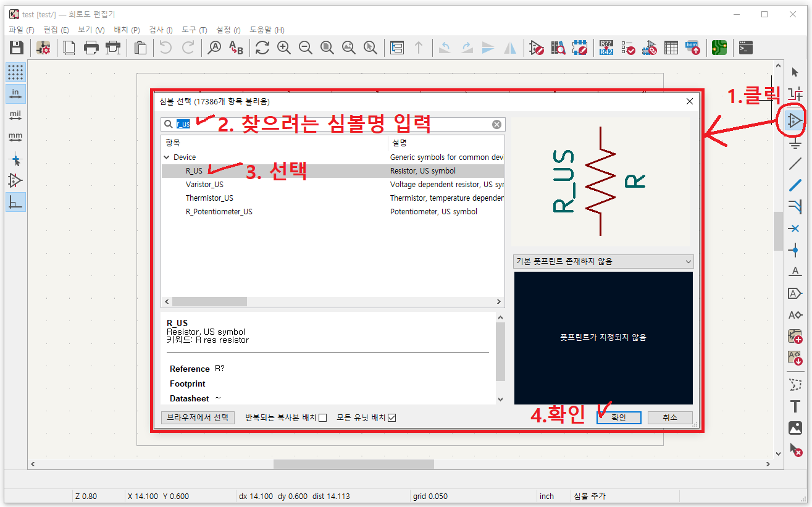The width and height of the screenshot is (812, 507).
Task: Open Find magnifier icon
Action: tap(214, 48)
